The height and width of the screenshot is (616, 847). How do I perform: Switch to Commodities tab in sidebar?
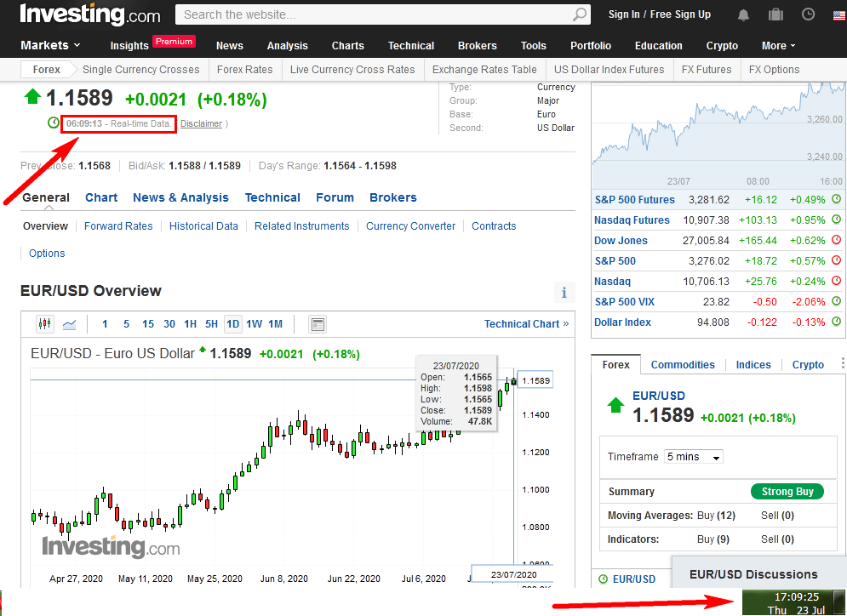(x=683, y=364)
